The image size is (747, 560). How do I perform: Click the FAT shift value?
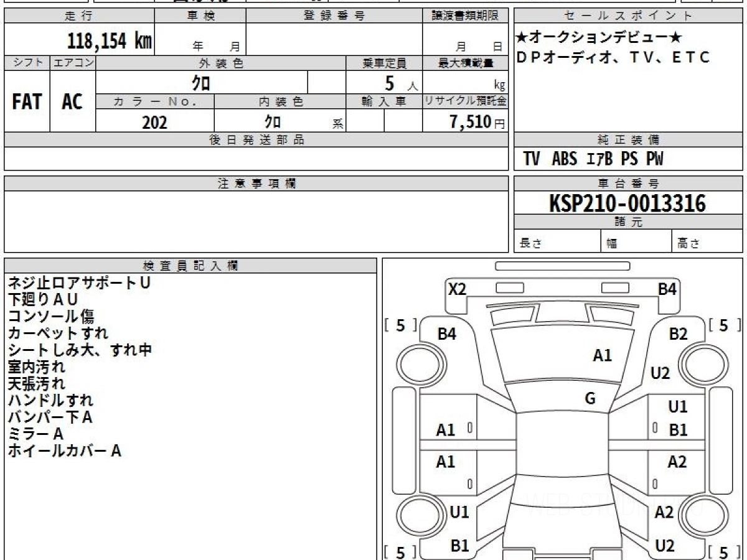tap(27, 101)
